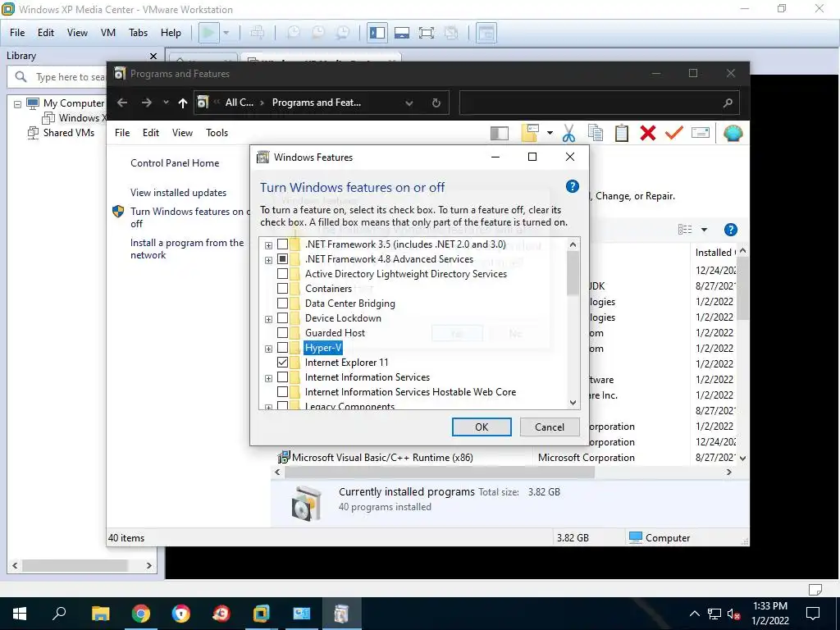840x630 pixels.
Task: Click the features list vertical scrollbar thumb
Action: pyautogui.click(x=573, y=272)
